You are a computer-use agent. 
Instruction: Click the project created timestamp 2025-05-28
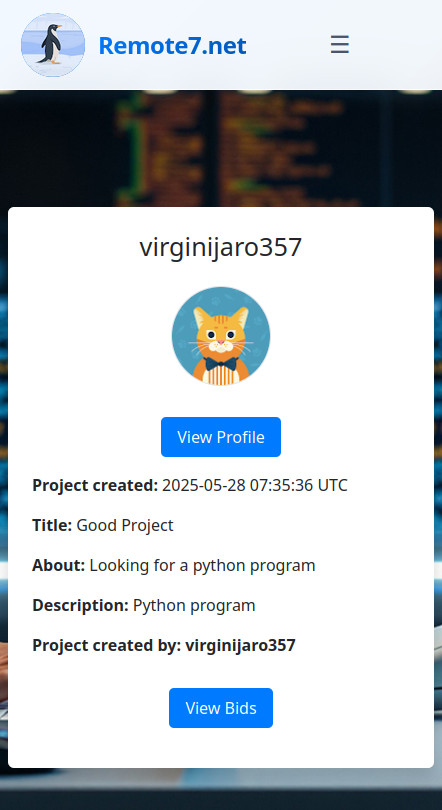(255, 486)
